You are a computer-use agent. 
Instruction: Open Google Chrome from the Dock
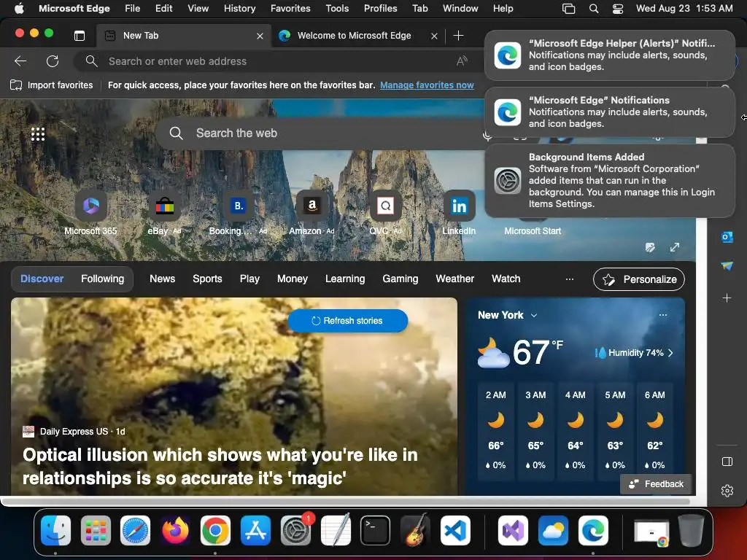point(215,530)
